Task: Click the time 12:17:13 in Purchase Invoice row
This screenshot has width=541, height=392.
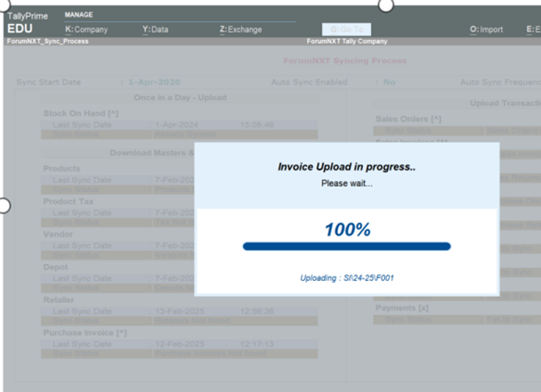Action: pos(256,344)
